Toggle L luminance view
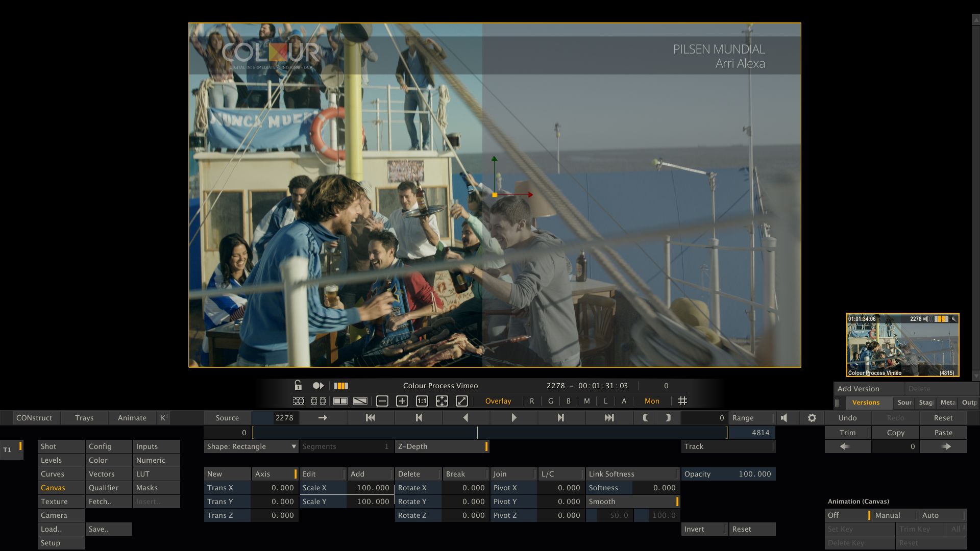Viewport: 980px width, 551px height. tap(605, 401)
